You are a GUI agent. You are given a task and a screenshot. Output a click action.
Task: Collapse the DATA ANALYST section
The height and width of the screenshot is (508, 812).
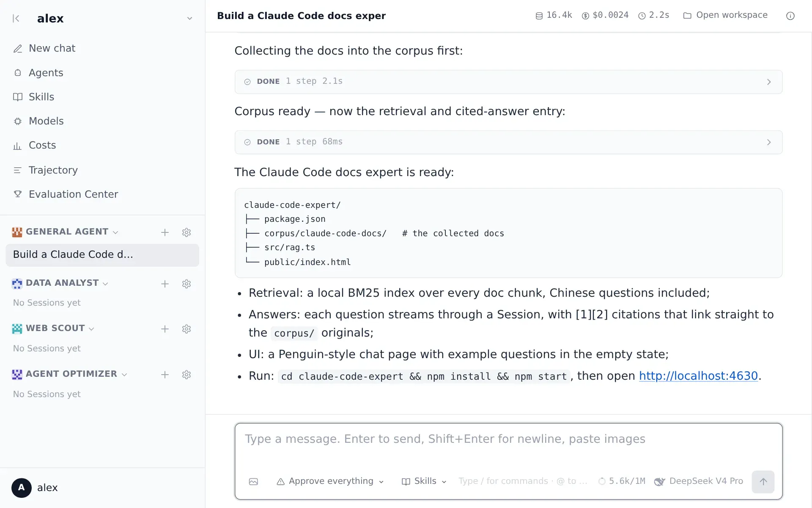click(106, 284)
